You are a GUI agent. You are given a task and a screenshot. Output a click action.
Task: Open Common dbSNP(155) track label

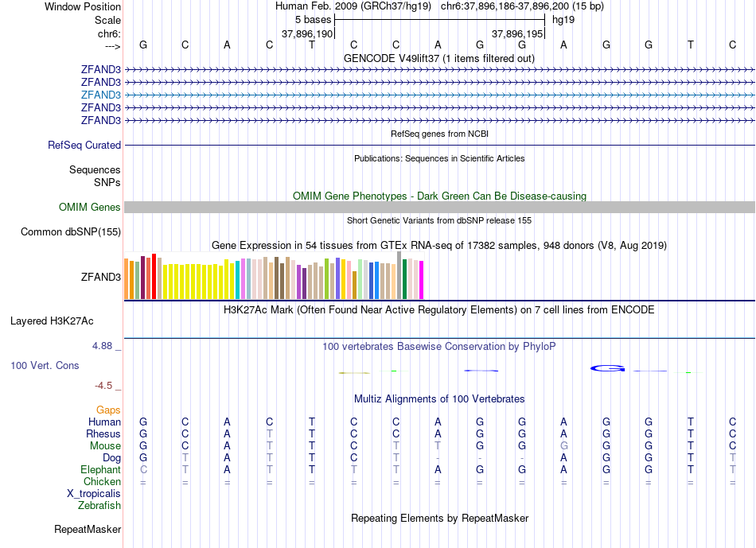click(x=71, y=231)
